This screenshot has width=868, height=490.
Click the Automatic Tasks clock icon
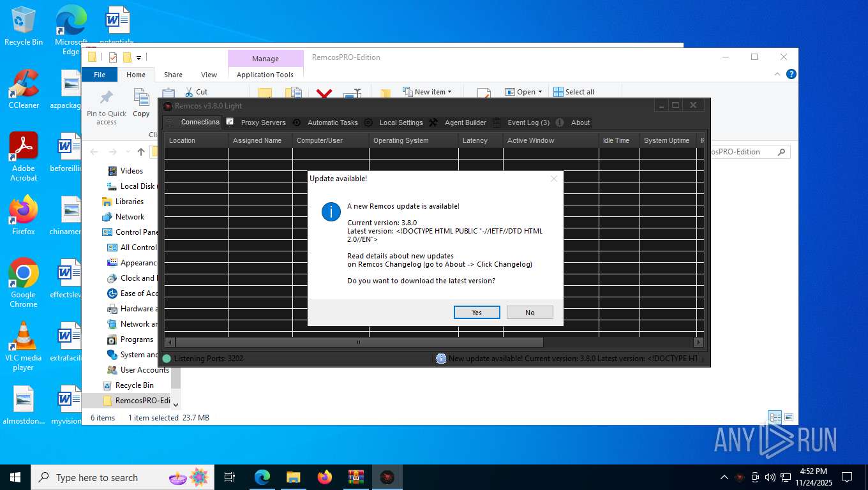(x=297, y=122)
